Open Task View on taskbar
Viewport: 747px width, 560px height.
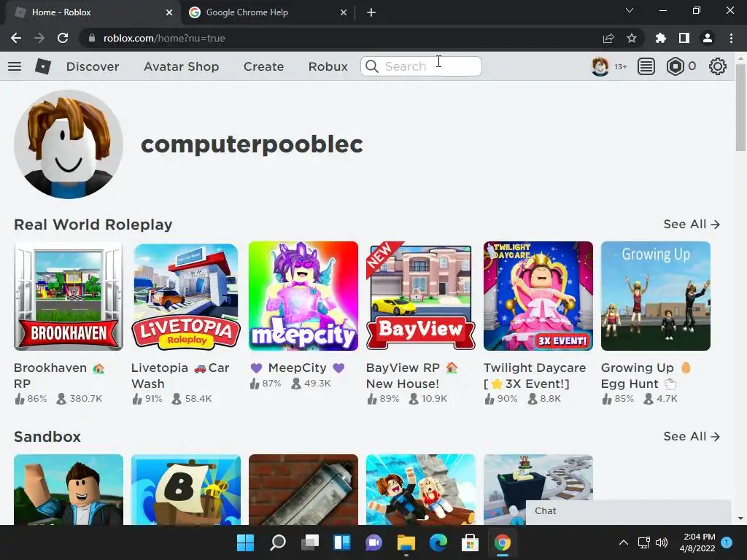[x=310, y=542]
